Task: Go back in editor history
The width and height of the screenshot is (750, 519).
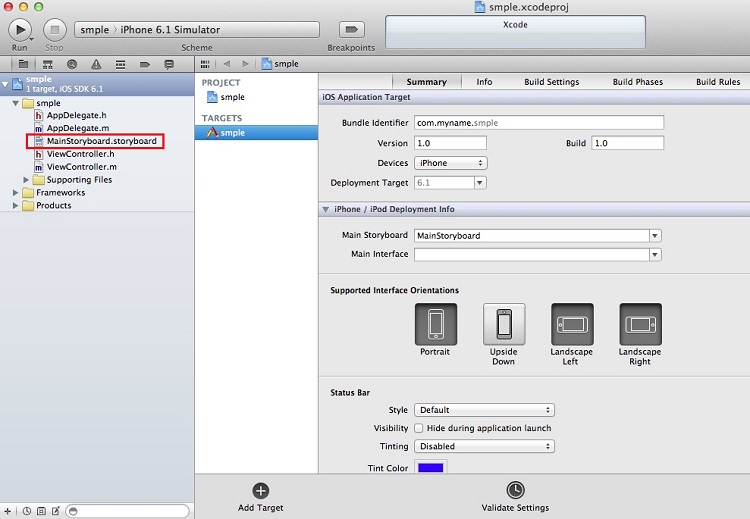Action: coord(227,64)
